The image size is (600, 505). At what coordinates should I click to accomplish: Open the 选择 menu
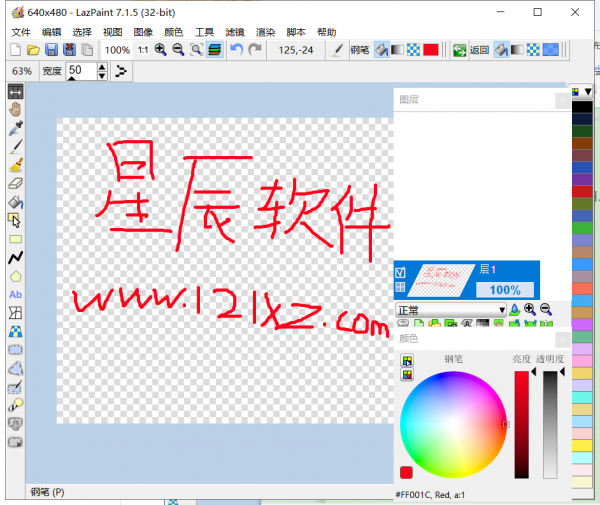tap(82, 32)
